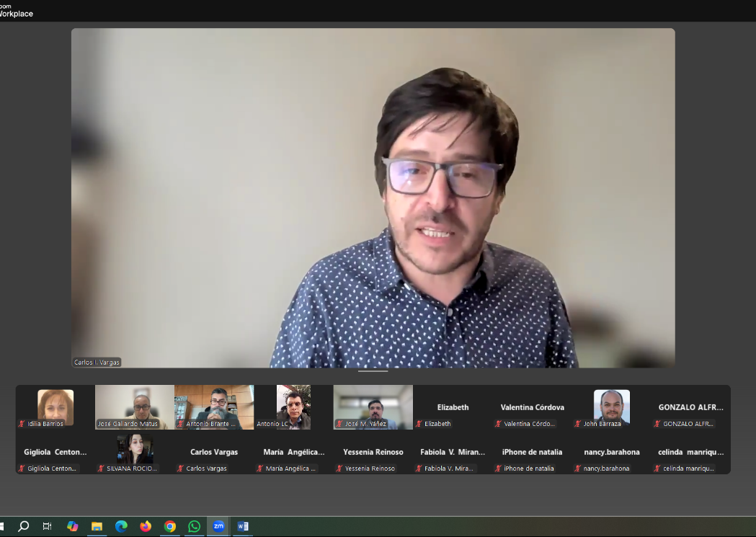This screenshot has height=537, width=756.
Task: Click large 'Yessenia Reinoso' display name
Action: [x=373, y=452]
